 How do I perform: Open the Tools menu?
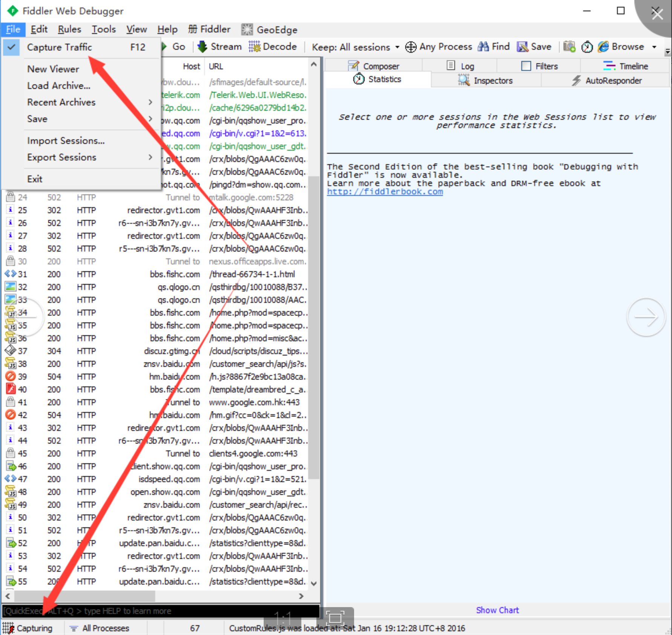(104, 29)
